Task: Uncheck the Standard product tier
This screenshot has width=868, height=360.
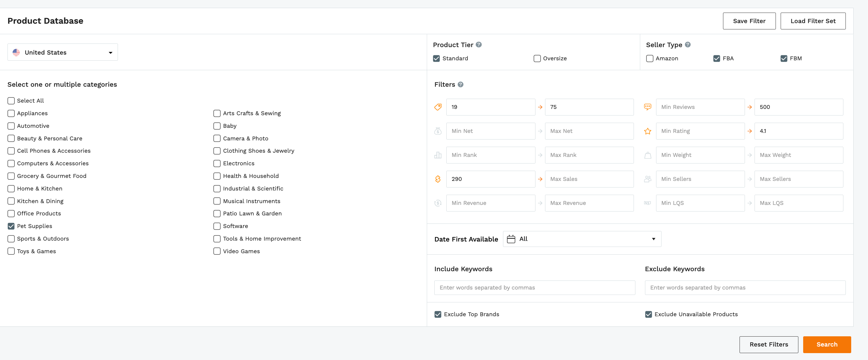Action: (x=436, y=58)
